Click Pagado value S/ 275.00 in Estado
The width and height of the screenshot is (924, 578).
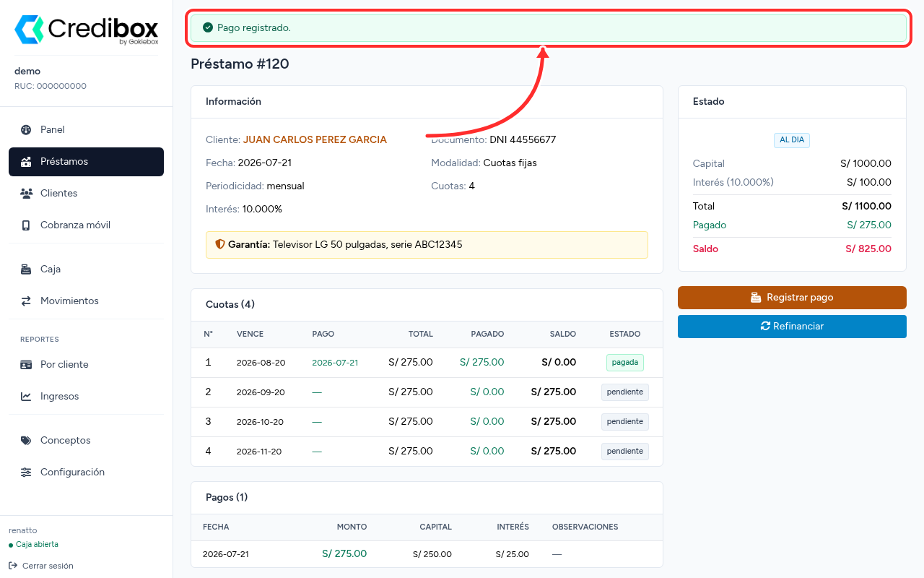tap(869, 225)
